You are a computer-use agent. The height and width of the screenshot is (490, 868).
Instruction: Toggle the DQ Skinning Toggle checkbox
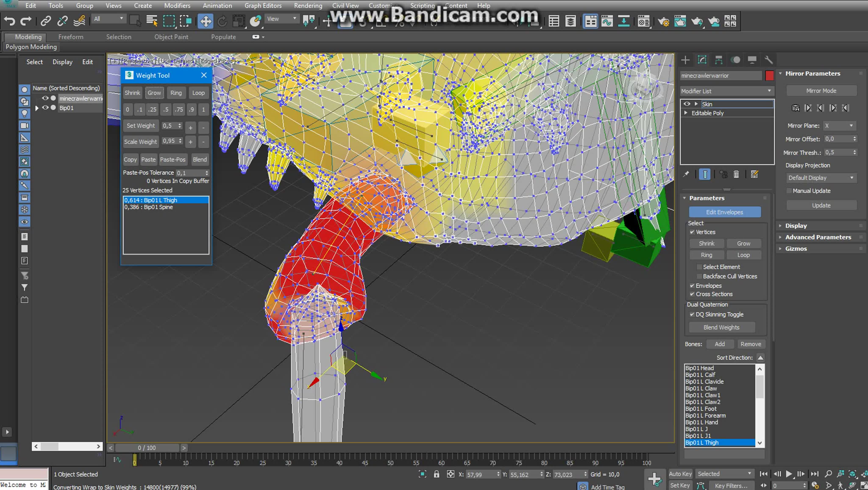click(692, 314)
